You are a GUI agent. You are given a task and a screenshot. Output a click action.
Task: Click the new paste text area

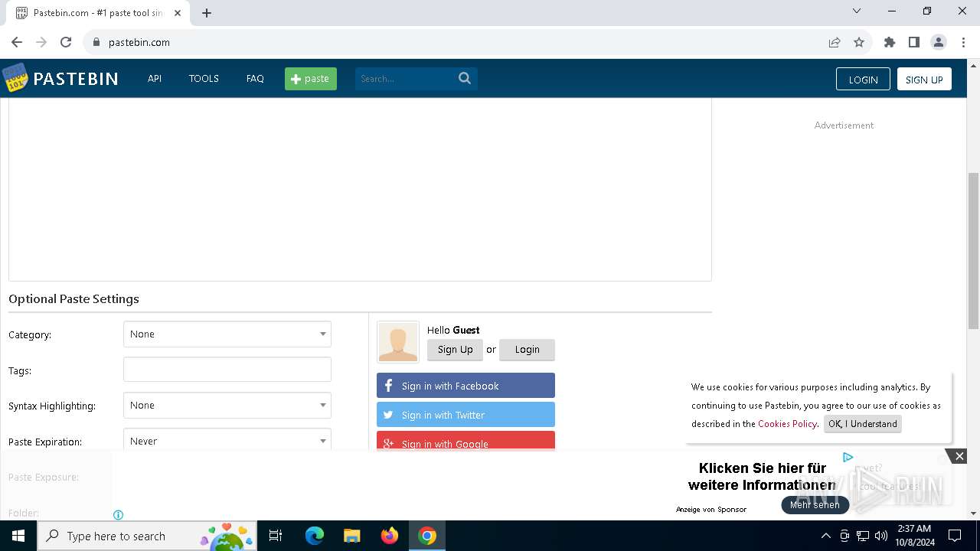click(x=360, y=189)
